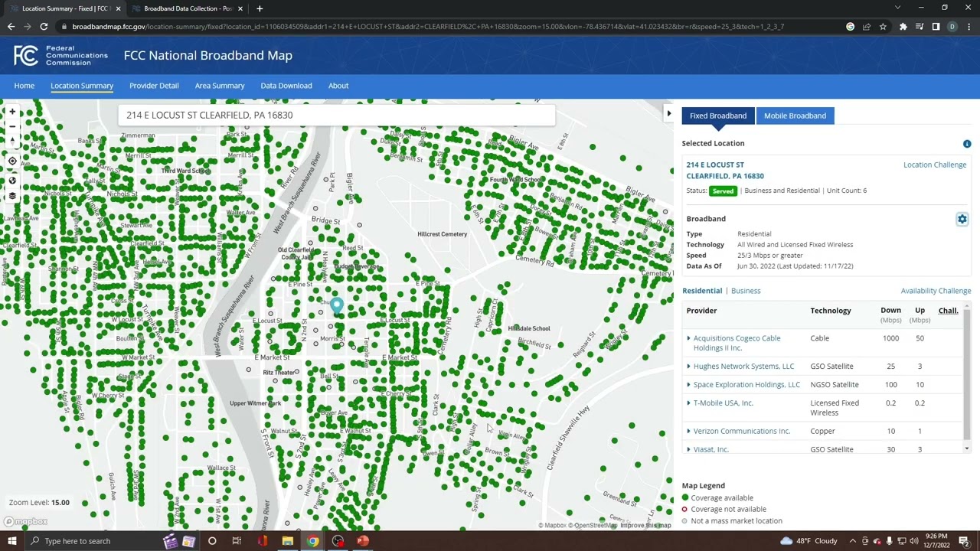Select the Fixed Broadband tab
This screenshot has width=980, height=551.
[718, 116]
